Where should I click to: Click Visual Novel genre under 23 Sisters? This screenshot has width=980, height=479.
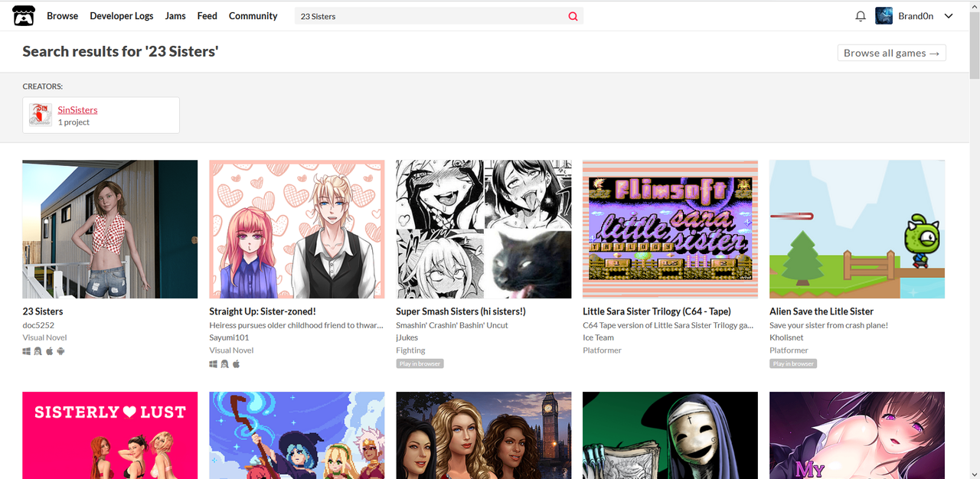[44, 337]
